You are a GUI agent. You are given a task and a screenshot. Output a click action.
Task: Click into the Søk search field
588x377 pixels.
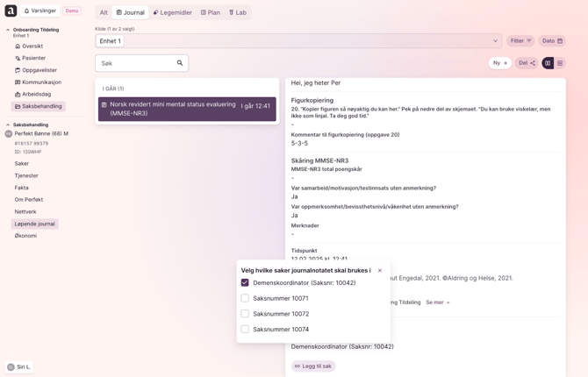[136, 63]
